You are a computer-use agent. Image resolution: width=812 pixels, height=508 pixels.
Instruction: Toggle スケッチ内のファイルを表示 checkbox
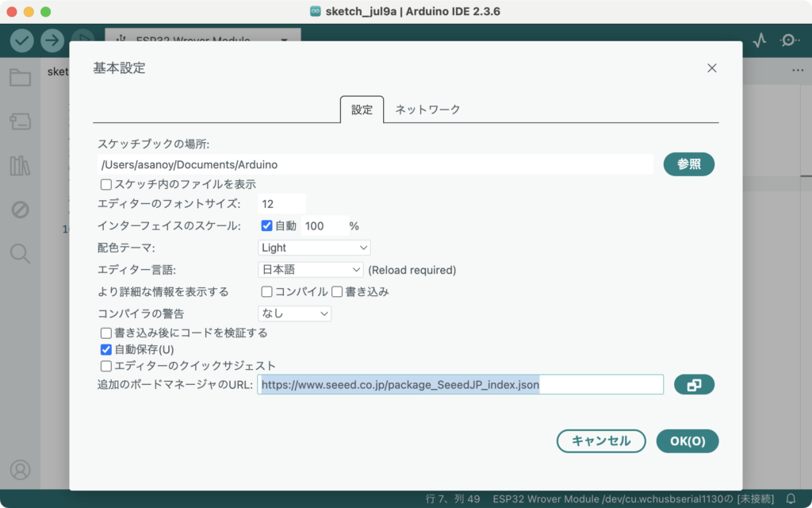[106, 184]
